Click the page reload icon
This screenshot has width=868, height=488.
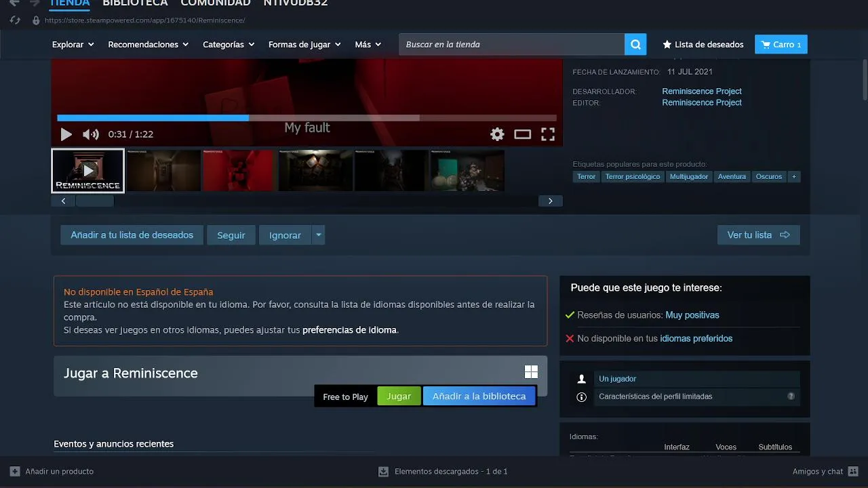click(15, 20)
